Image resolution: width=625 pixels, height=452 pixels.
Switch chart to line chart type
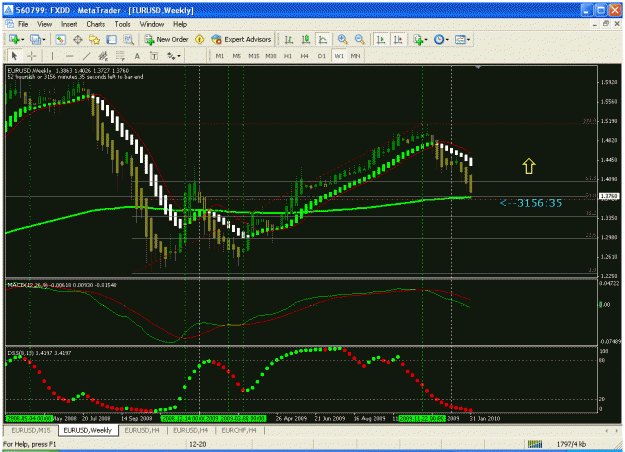point(322,39)
